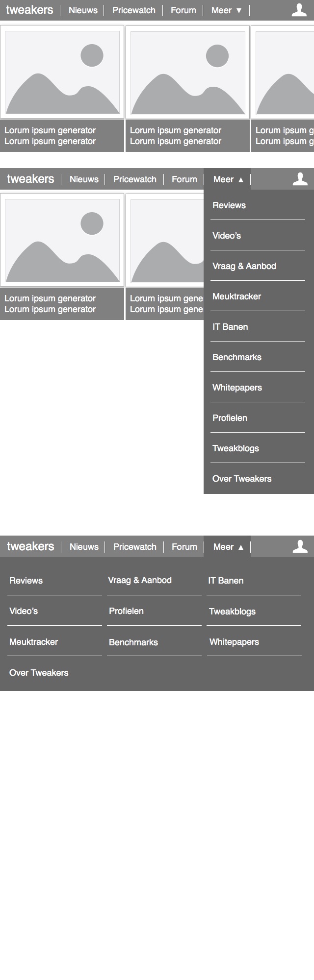Click the tweakers logo in the header with collapsed Meer
The image size is (314, 980).
pyautogui.click(x=29, y=10)
